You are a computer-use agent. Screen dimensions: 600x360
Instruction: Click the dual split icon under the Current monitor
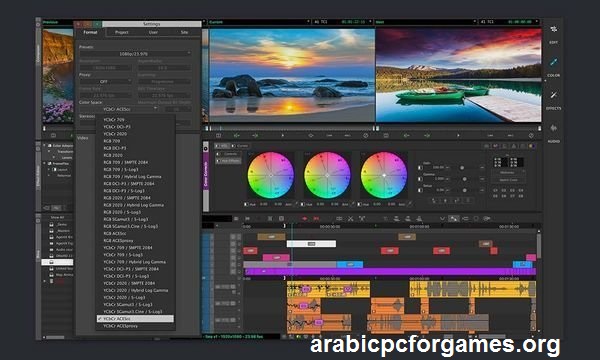point(218,135)
